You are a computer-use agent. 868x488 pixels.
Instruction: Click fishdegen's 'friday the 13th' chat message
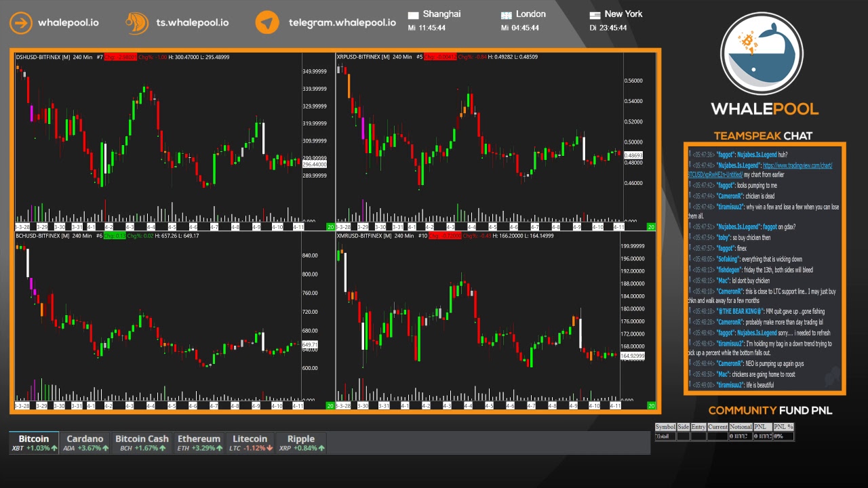[778, 270]
